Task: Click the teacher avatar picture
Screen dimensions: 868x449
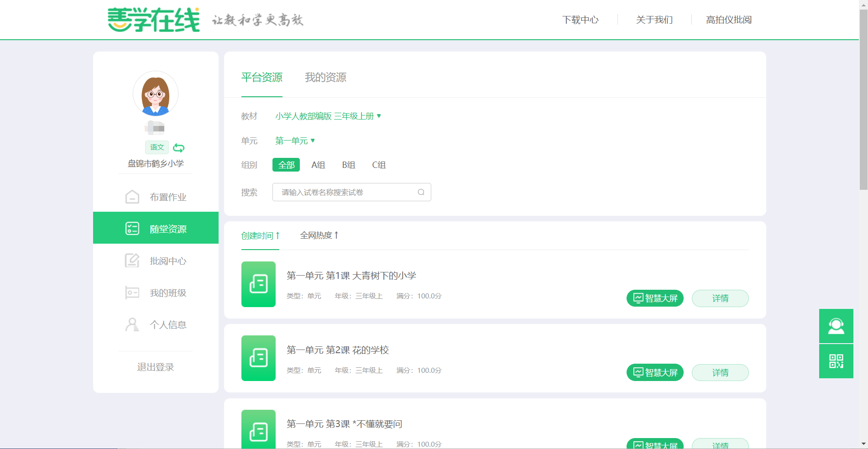Action: [x=156, y=94]
